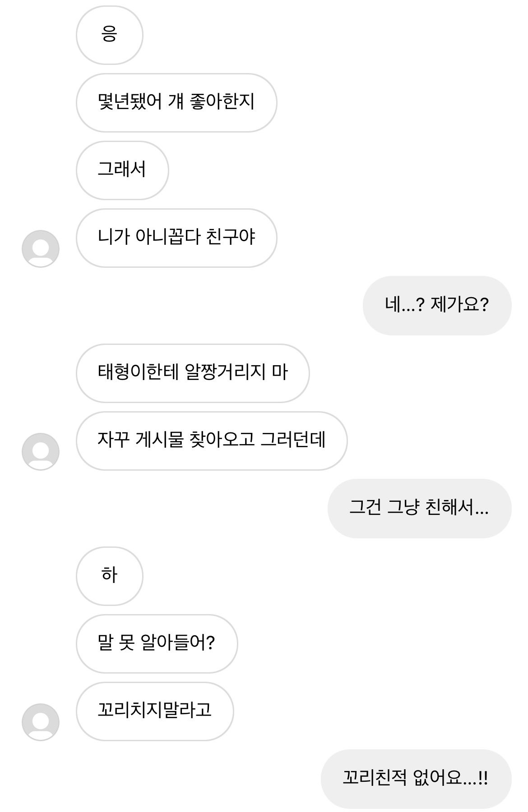528x812 pixels.
Task: Select the first gray outgoing message bubble
Action: pos(437,306)
